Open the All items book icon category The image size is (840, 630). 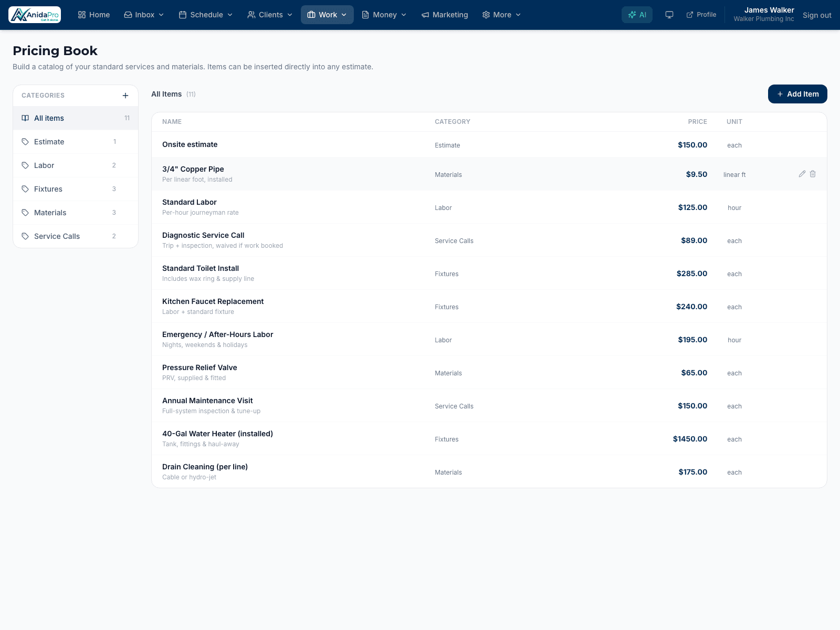(76, 118)
